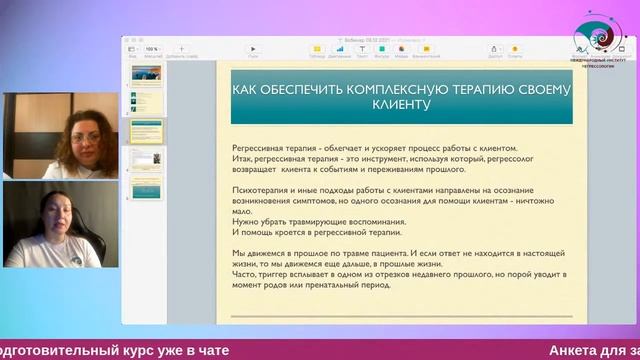Add a text box with the Текст icon
Screen dimensions: 640x360
(362, 49)
